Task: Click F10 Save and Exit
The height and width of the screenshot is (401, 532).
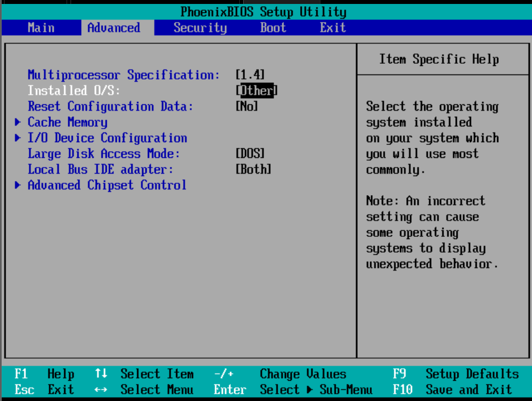Action: tap(452, 390)
